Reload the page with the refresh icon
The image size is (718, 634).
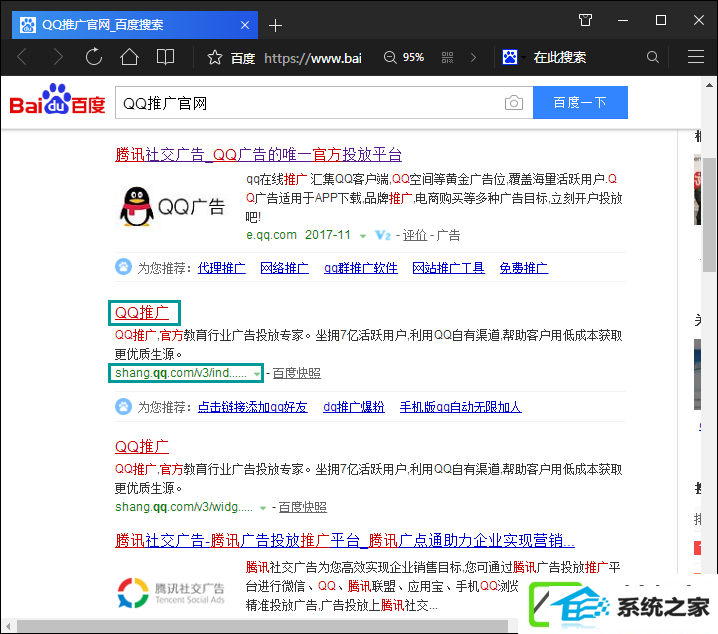[x=94, y=57]
